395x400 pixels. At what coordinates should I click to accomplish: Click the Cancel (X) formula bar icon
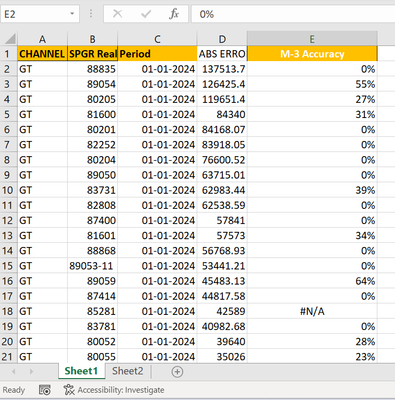tap(117, 14)
